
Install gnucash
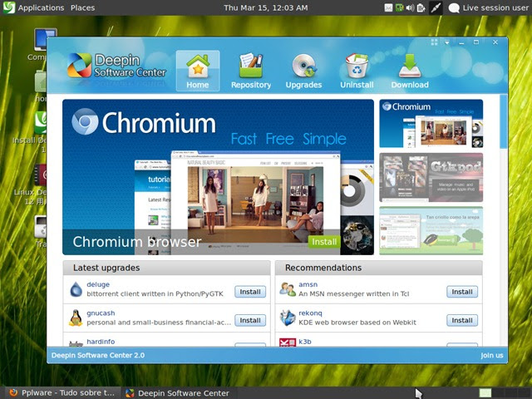tap(250, 320)
